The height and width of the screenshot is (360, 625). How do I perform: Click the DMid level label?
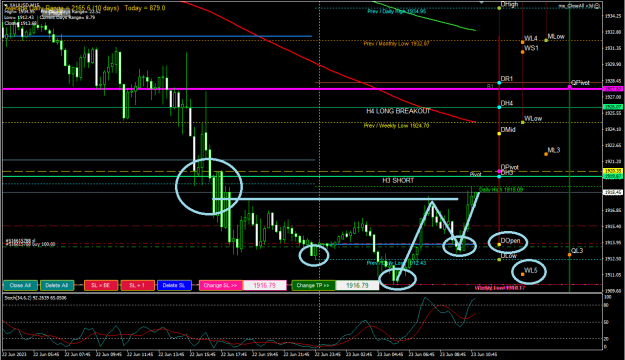click(x=508, y=130)
